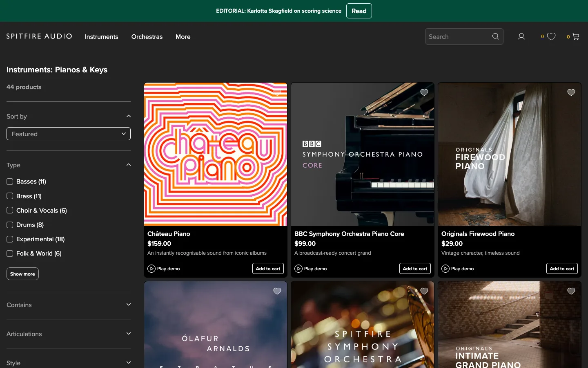
Task: Collapse the Sort by section
Action: coord(129,116)
